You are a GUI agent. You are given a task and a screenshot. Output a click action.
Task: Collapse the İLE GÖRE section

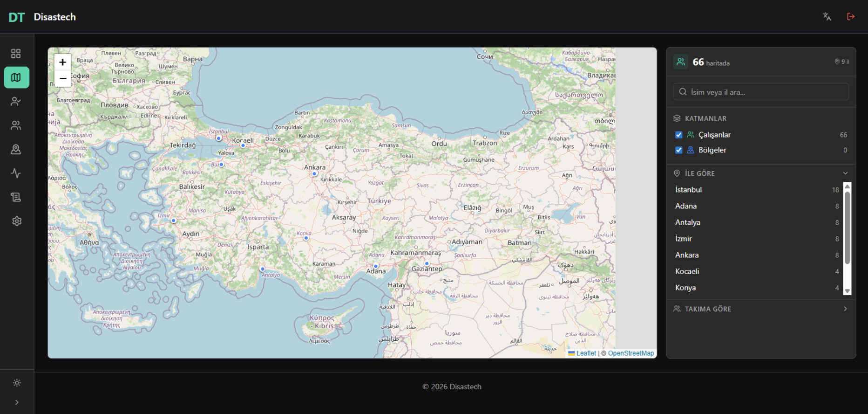(x=845, y=173)
